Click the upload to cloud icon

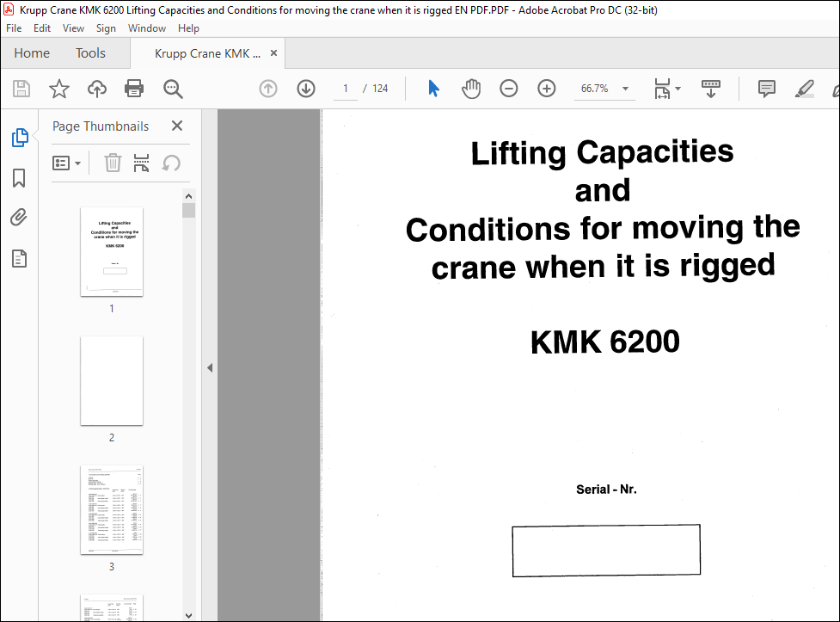click(97, 89)
